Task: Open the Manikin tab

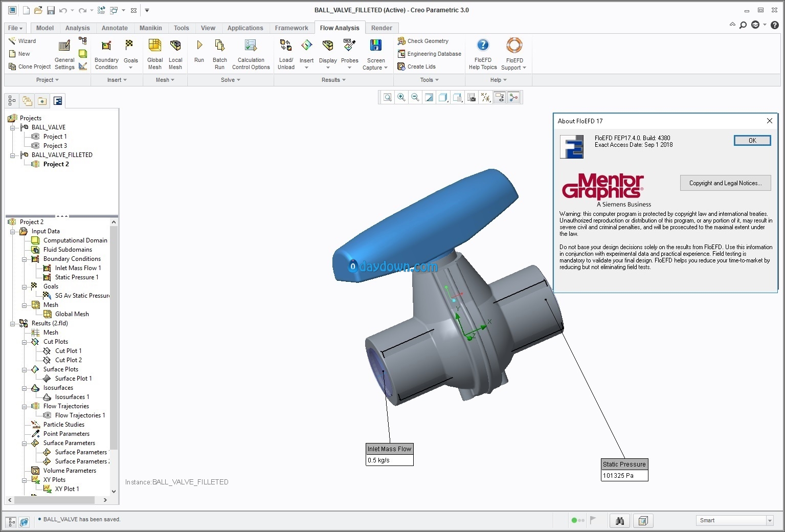Action: pos(151,28)
